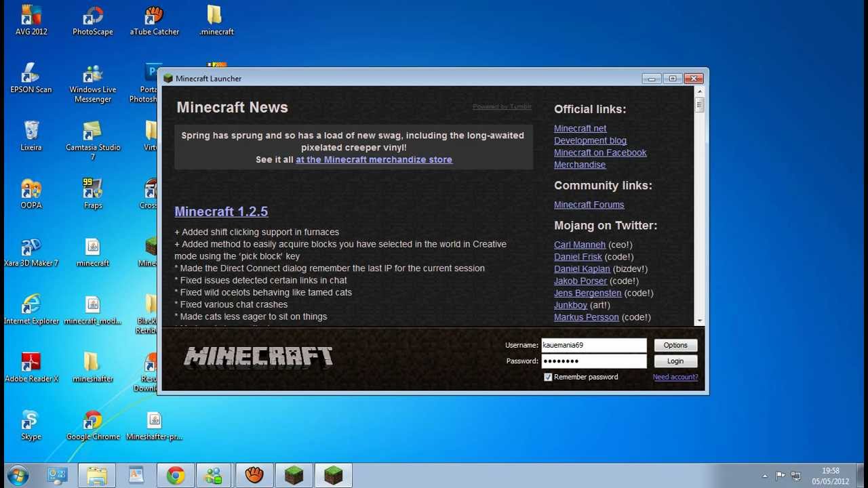Open Carl Manneh's Twitter link
The width and height of the screenshot is (868, 488).
click(x=580, y=245)
